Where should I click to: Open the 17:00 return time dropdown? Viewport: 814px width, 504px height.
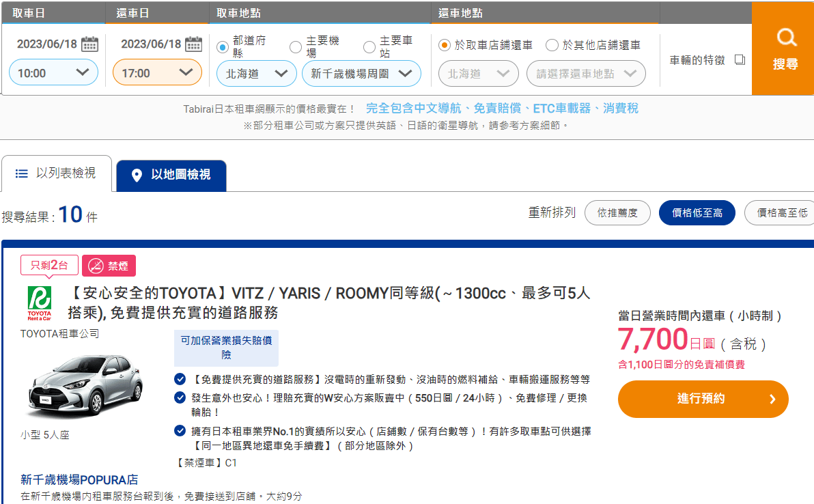[x=157, y=72]
